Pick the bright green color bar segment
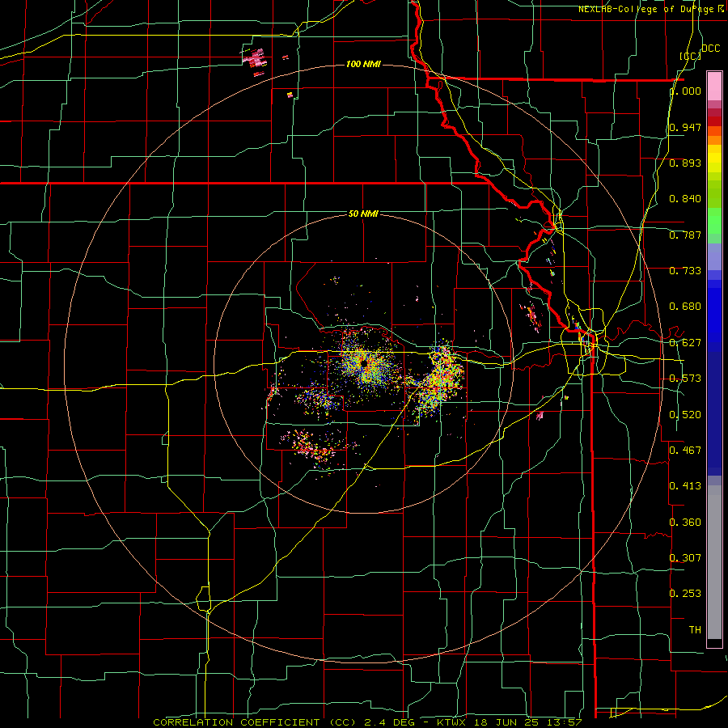Viewport: 728px width, 728px height. [714, 221]
